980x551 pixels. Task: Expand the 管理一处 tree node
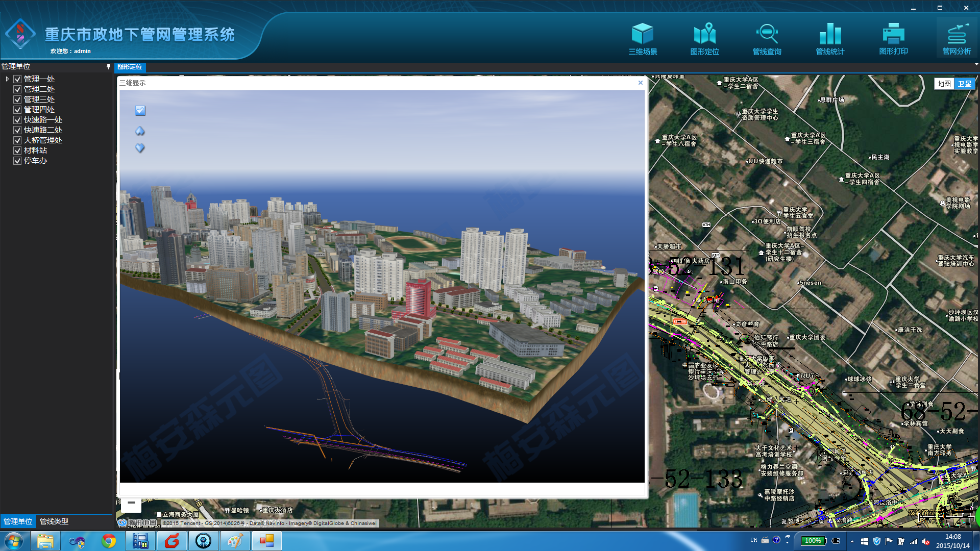coord(7,79)
